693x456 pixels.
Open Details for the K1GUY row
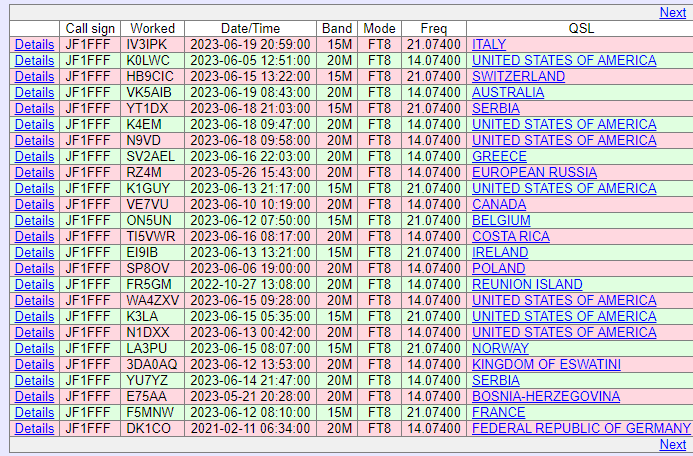coord(34,189)
